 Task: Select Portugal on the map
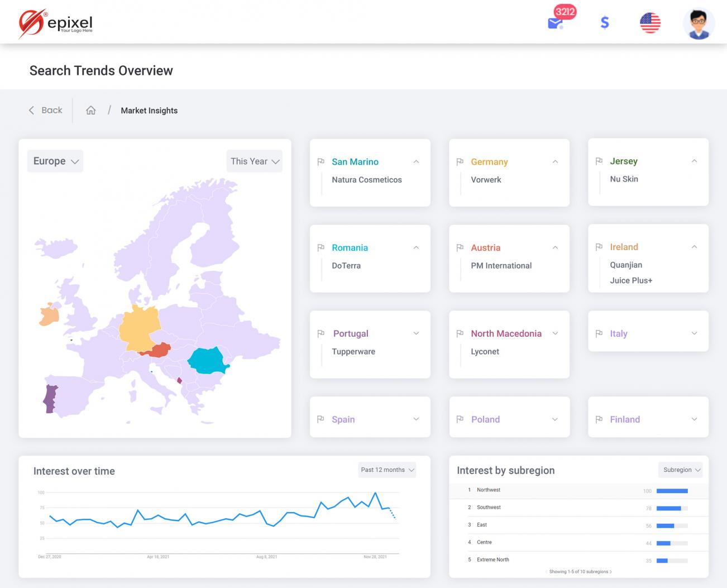(50, 399)
